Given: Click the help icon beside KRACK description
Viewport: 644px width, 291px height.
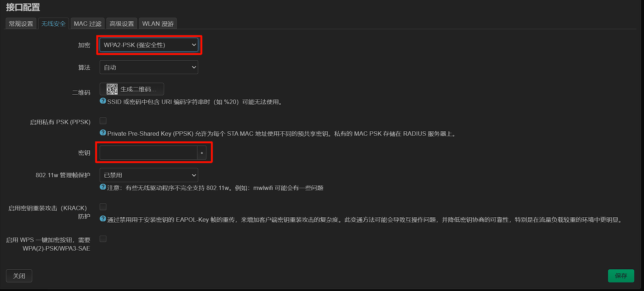Looking at the screenshot, I should pyautogui.click(x=103, y=219).
